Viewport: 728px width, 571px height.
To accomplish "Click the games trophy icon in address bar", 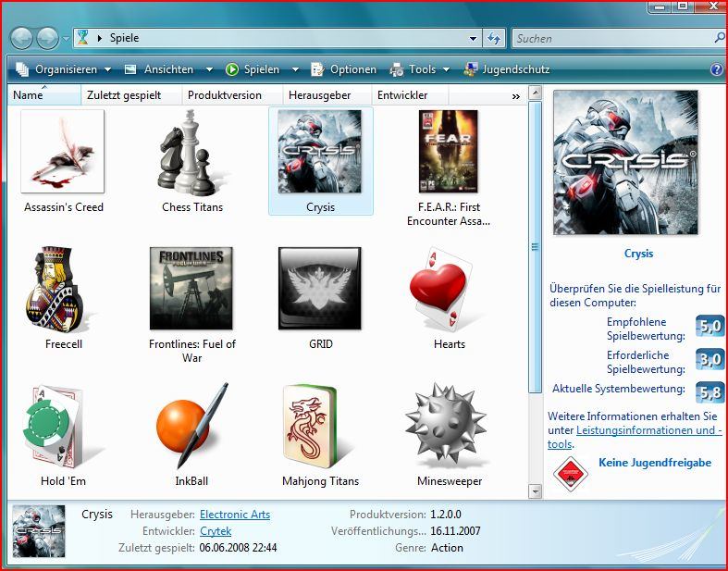I will (82, 38).
